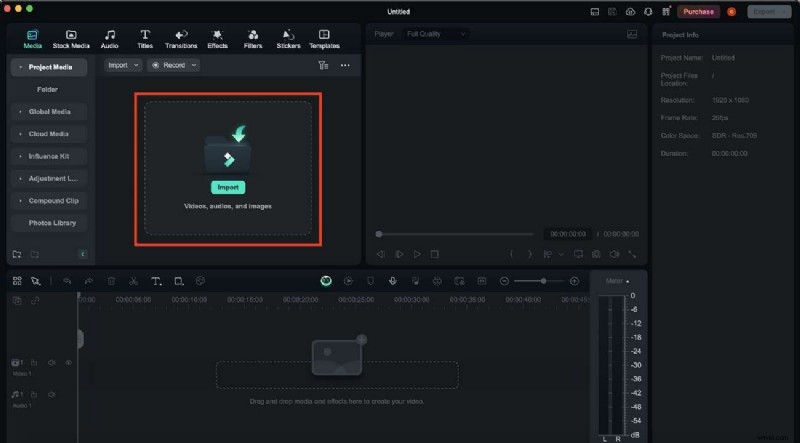
Task: Switch to the Transitions tab
Action: tap(181, 39)
